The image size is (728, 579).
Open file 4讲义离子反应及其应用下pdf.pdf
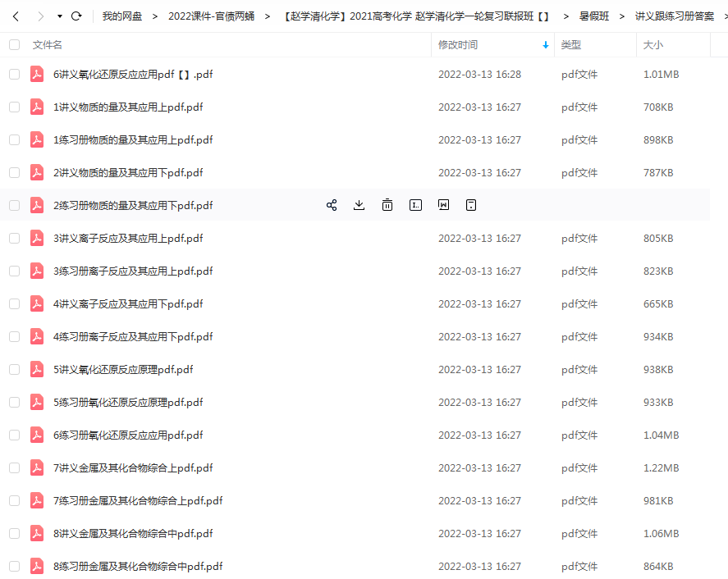128,304
